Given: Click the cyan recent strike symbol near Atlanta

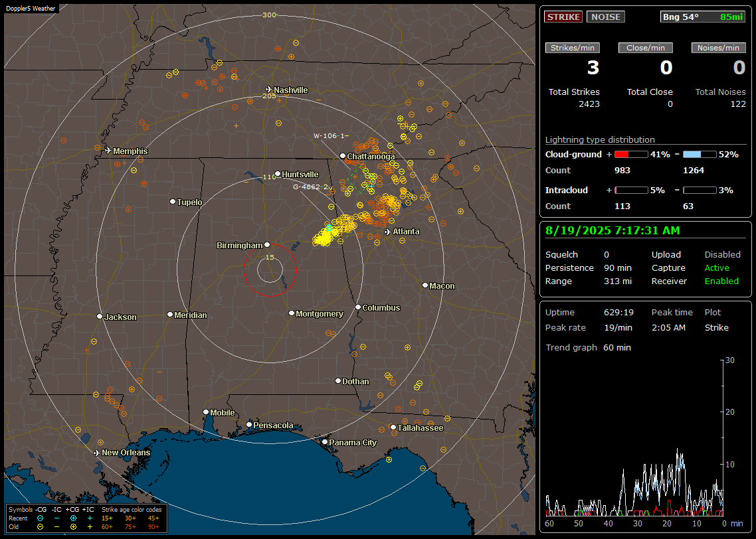Looking at the screenshot, I should (x=330, y=228).
